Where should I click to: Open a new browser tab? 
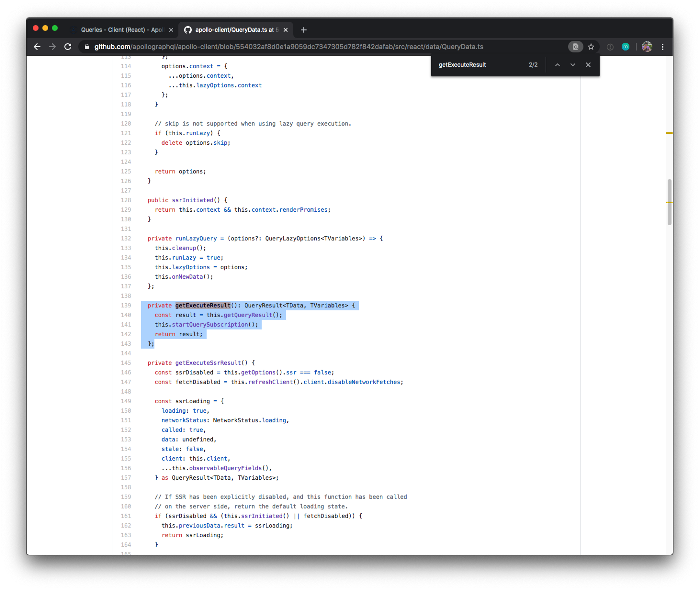pos(304,30)
